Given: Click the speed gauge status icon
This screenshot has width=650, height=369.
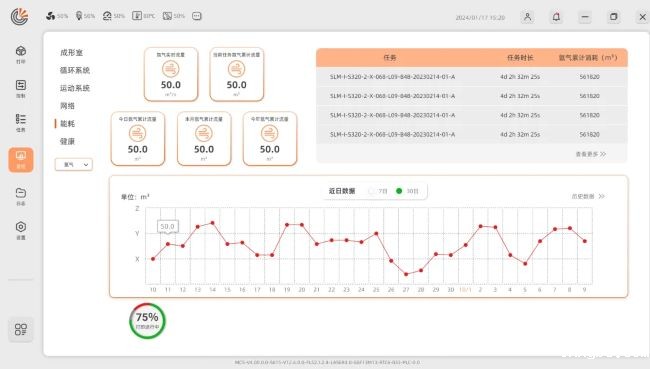Looking at the screenshot, I should coord(107,16).
